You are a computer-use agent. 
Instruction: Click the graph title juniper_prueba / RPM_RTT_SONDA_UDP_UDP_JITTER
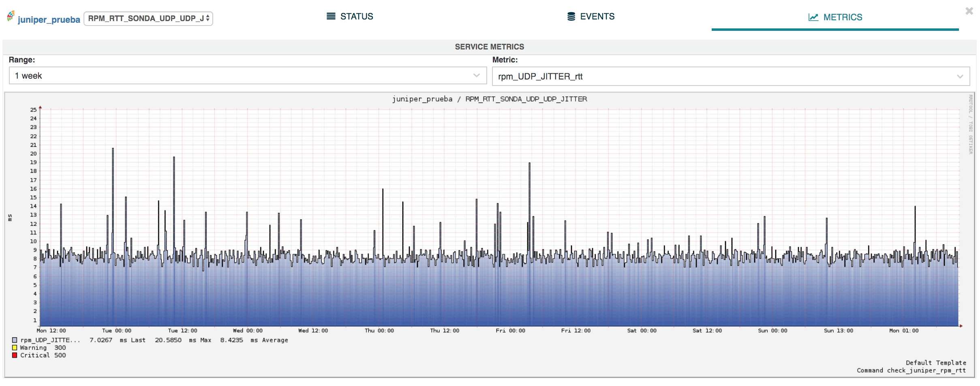tap(490, 99)
